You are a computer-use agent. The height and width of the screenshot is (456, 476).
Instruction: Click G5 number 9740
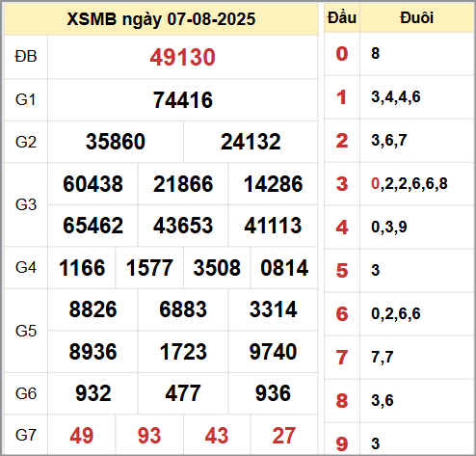click(273, 352)
